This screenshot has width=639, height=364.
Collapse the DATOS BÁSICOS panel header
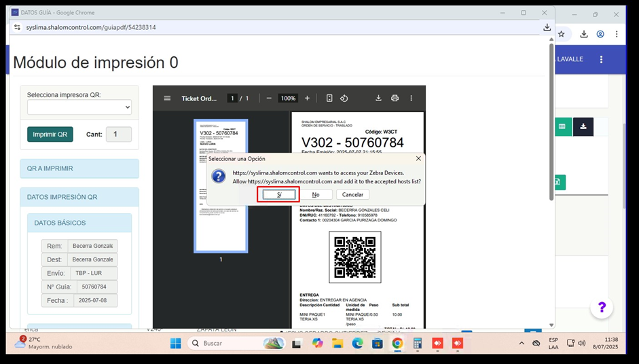[x=79, y=223]
